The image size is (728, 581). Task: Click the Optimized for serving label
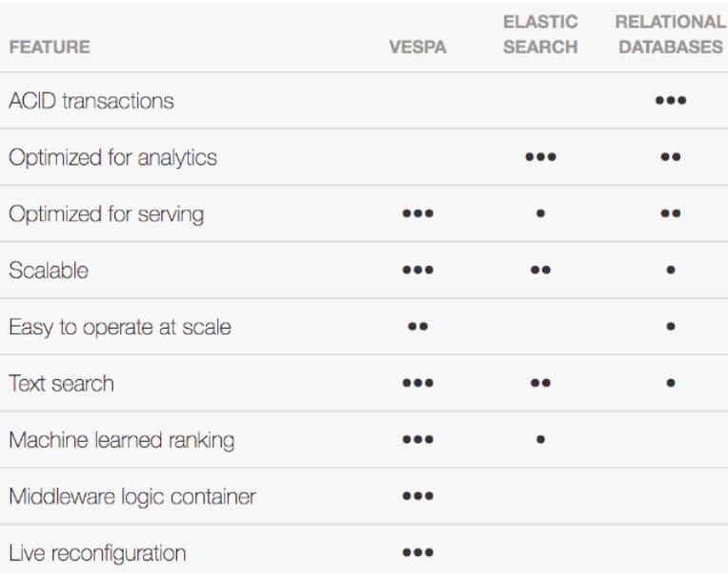(x=107, y=213)
